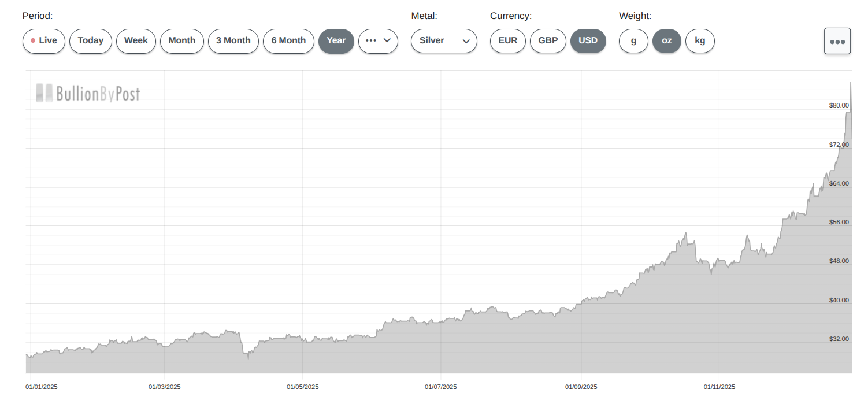Click the Period: label
868x400 pixels.
(38, 16)
